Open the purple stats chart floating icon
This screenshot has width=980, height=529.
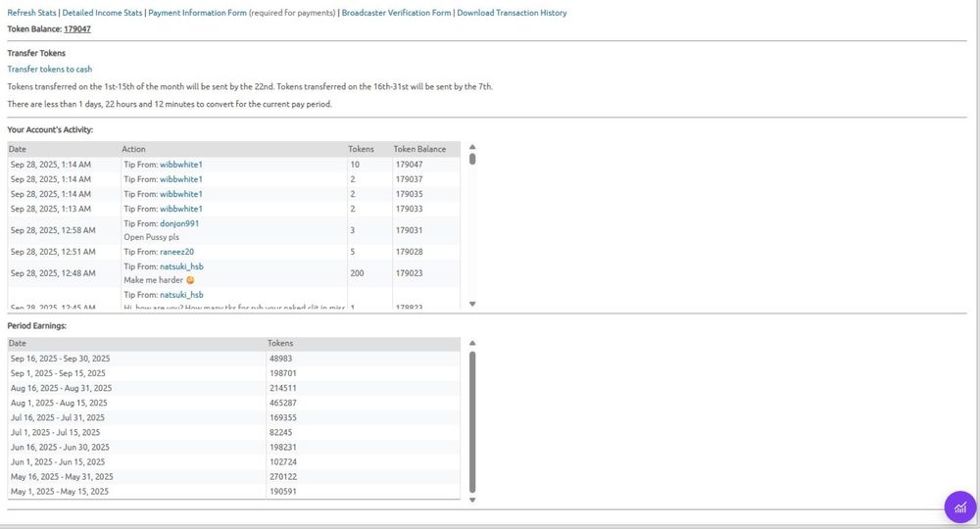[960, 507]
